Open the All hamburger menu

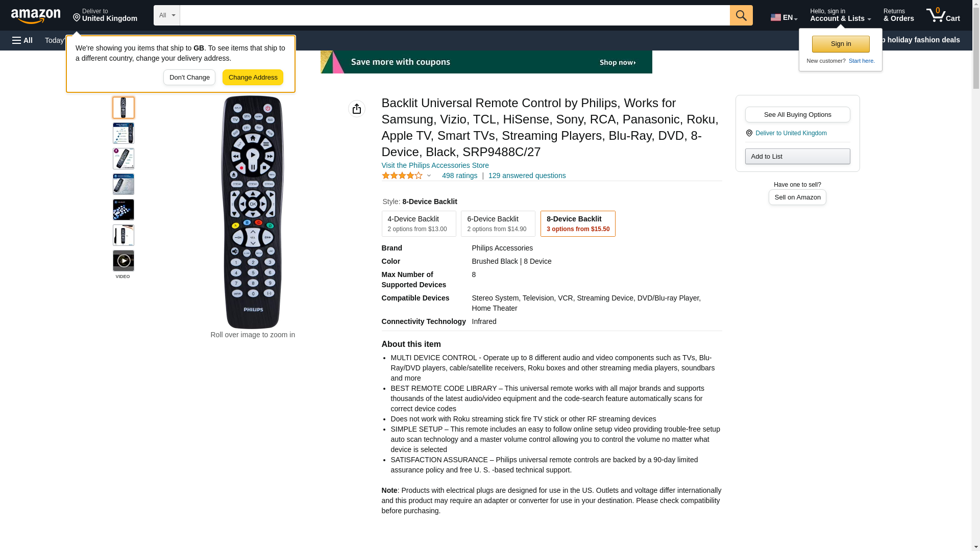pos(22,40)
